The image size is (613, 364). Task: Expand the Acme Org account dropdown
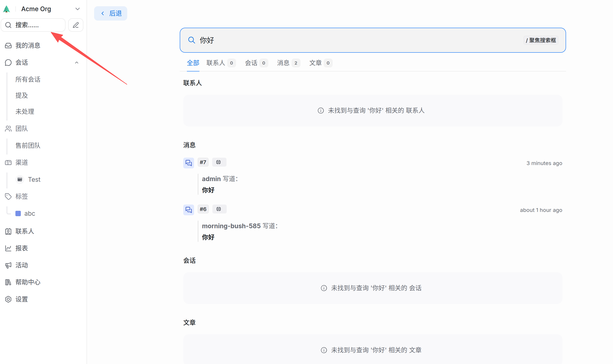(77, 9)
